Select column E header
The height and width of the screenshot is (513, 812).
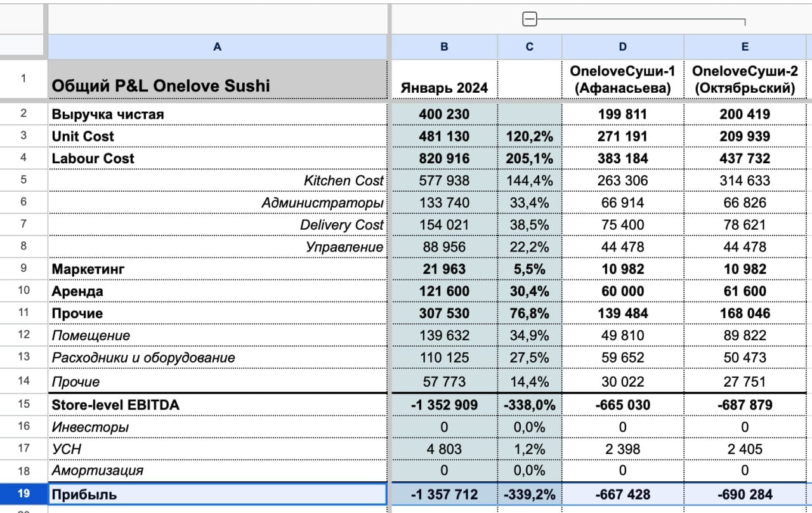745,46
